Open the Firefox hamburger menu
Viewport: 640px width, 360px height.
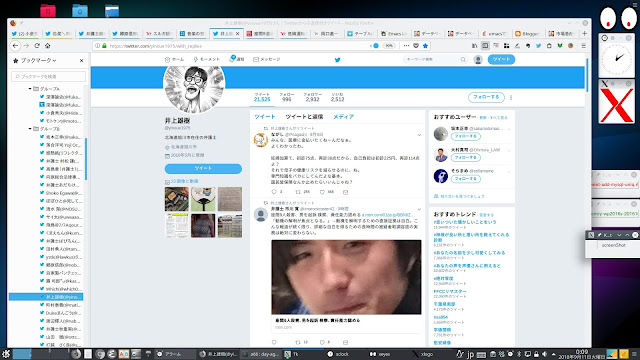click(584, 46)
